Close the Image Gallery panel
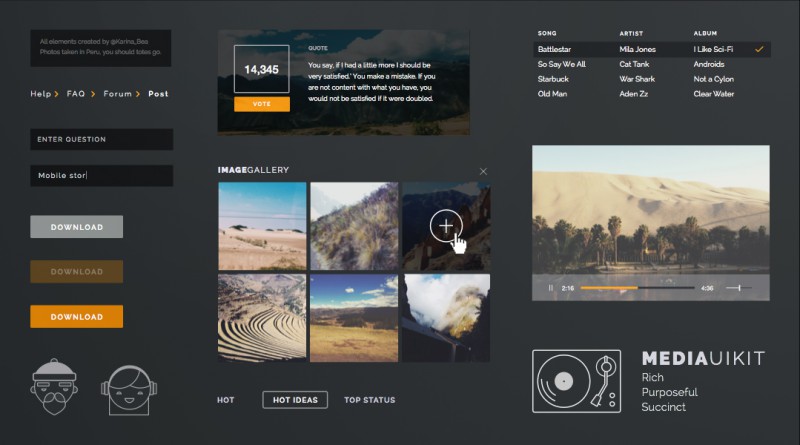 pos(483,172)
